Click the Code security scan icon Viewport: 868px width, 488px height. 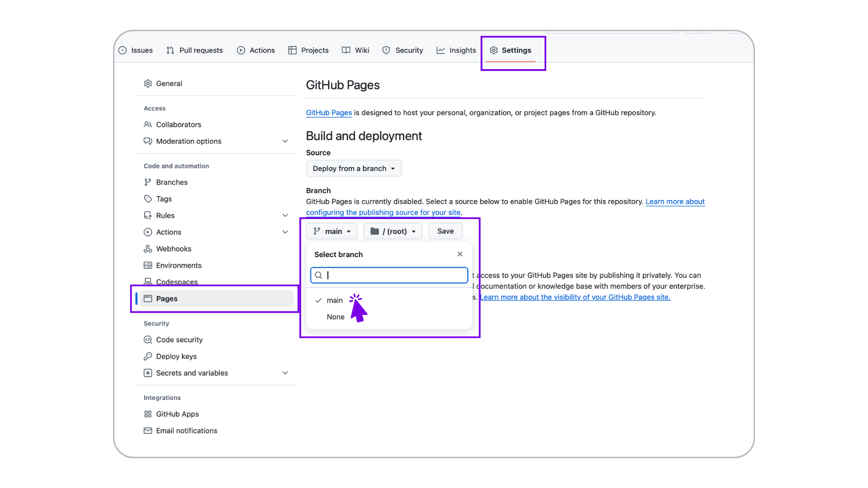[148, 340]
